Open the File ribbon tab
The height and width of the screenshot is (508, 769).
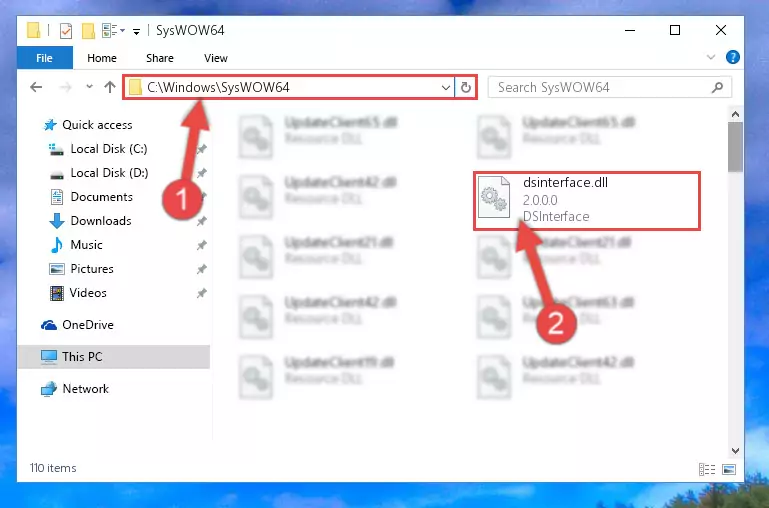pos(45,58)
